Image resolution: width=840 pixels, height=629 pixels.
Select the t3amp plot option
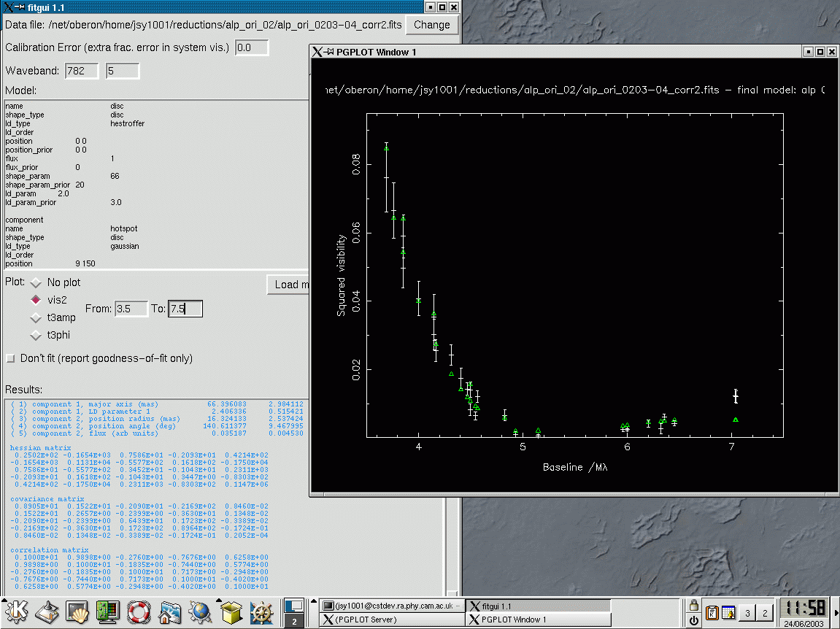pos(35,317)
